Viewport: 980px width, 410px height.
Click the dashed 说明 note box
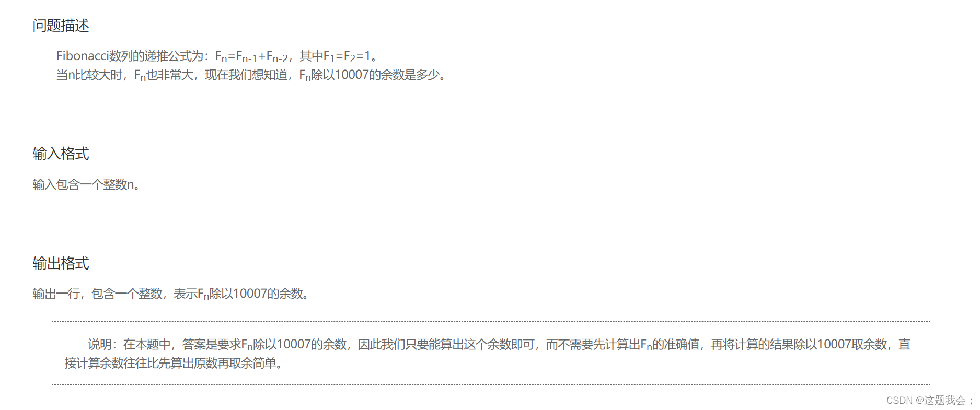click(x=491, y=353)
